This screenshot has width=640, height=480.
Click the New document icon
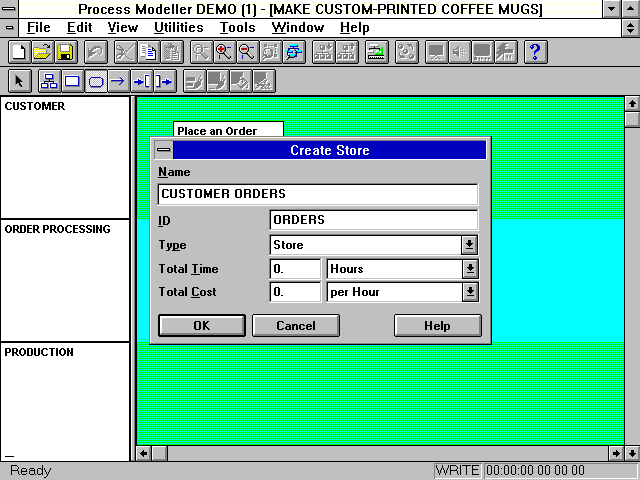point(18,52)
